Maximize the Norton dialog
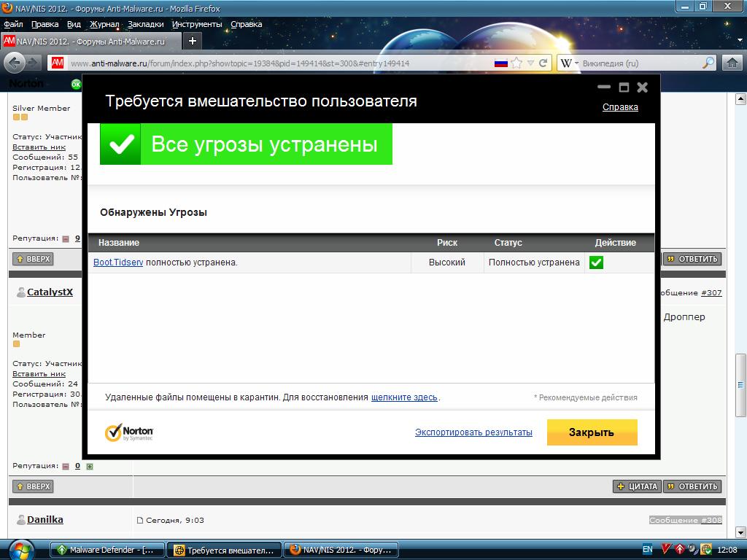Image resolution: width=747 pixels, height=560 pixels. tap(624, 87)
